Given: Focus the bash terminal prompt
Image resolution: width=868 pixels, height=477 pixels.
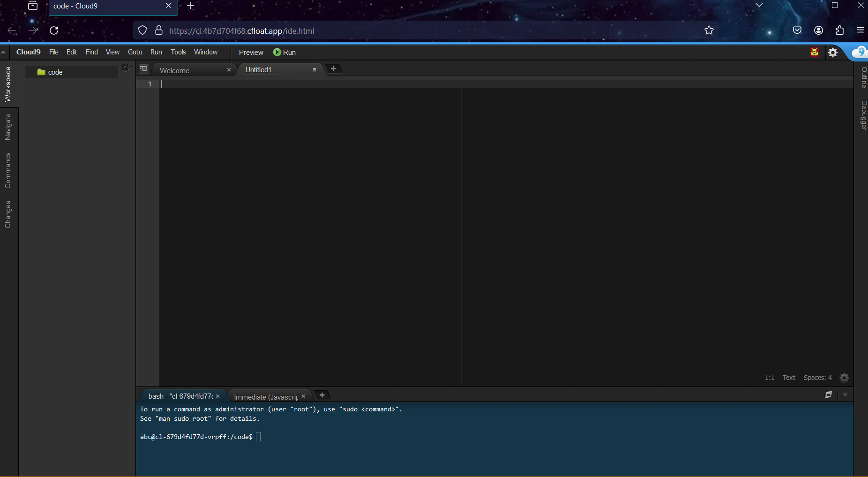Looking at the screenshot, I should (x=258, y=437).
